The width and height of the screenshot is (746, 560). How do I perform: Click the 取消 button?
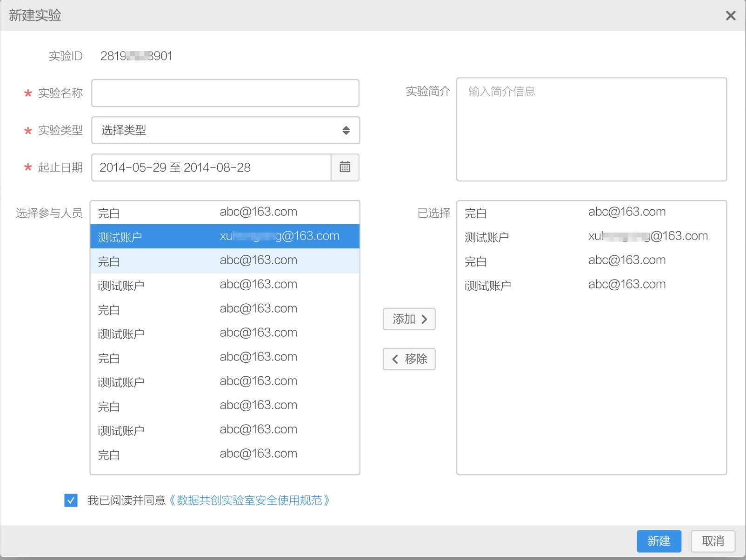(x=713, y=541)
